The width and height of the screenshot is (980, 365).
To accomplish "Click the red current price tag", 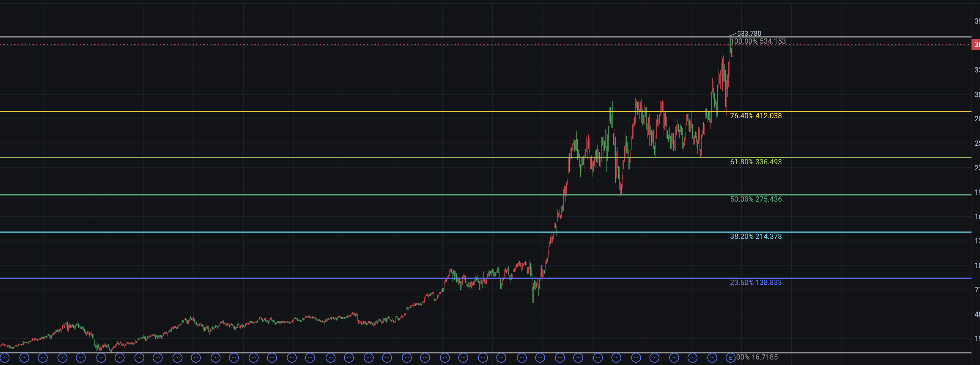I will (976, 45).
